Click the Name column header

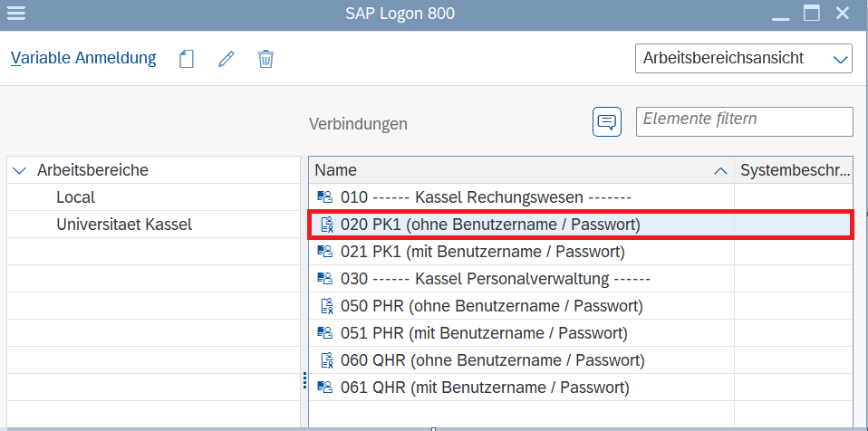[x=522, y=170]
